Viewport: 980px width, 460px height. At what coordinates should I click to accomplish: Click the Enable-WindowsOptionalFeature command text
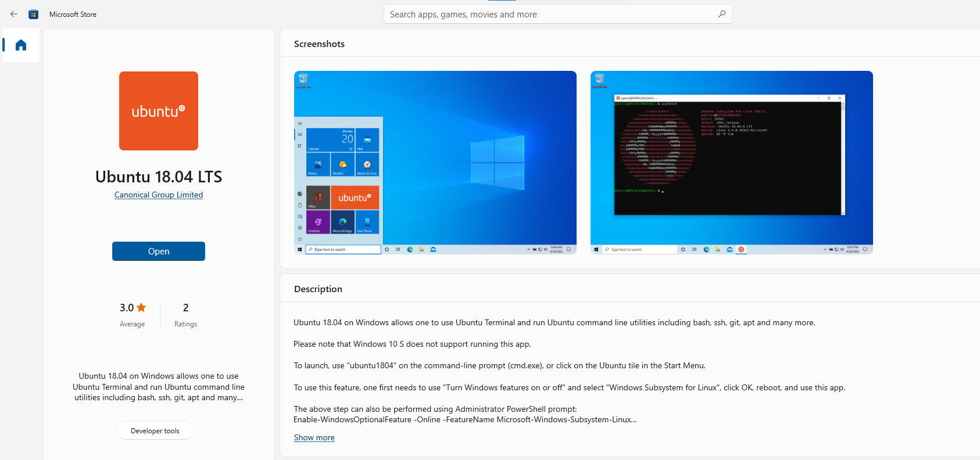click(465, 419)
